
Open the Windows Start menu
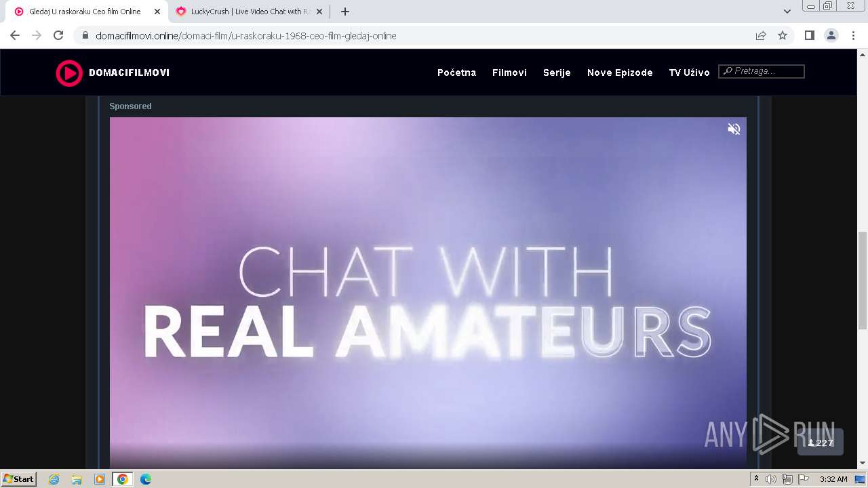pos(19,479)
